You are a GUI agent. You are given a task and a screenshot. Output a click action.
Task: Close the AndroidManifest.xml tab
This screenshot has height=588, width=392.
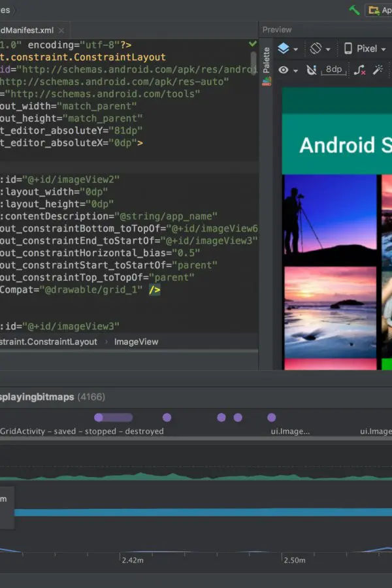[61, 30]
